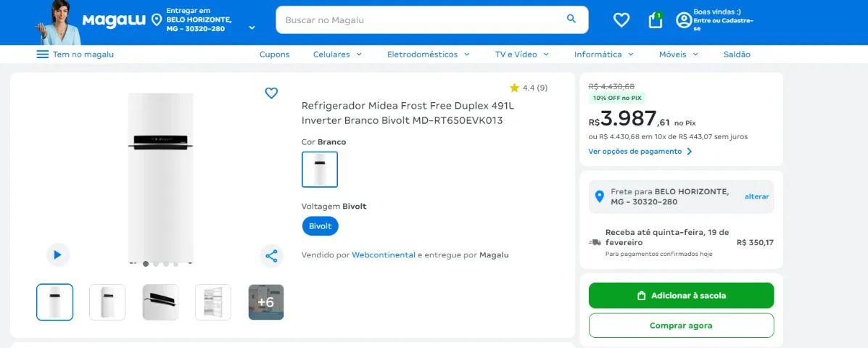Select the door handle close-up thumbnail
868x348 pixels.
pyautogui.click(x=160, y=302)
